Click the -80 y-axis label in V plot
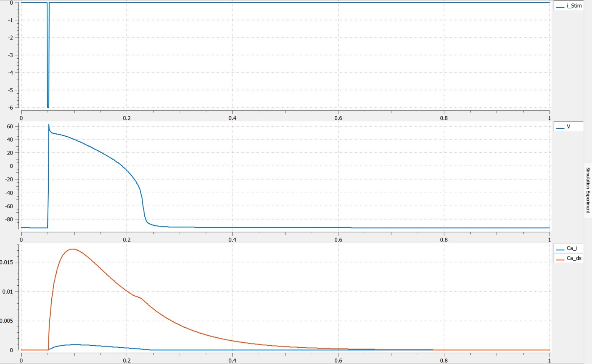This screenshot has height=364, width=592. click(x=9, y=219)
